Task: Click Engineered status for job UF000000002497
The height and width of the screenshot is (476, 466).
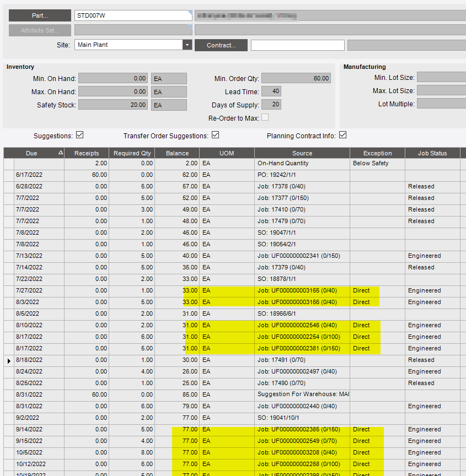Action: (432, 371)
